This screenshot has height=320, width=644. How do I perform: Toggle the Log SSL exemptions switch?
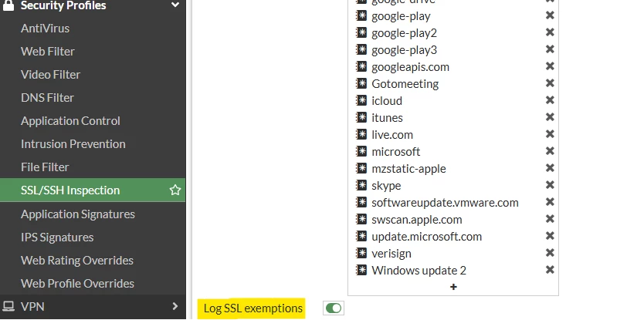point(333,308)
